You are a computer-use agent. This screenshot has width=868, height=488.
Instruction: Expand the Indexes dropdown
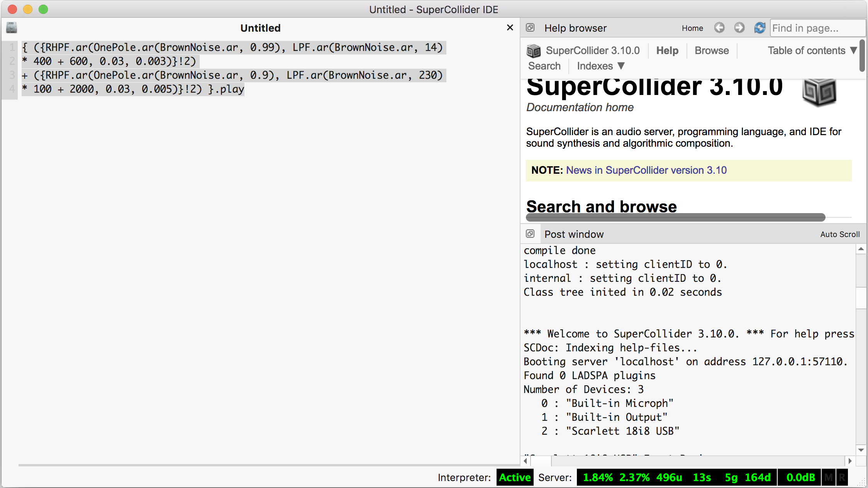pos(601,66)
